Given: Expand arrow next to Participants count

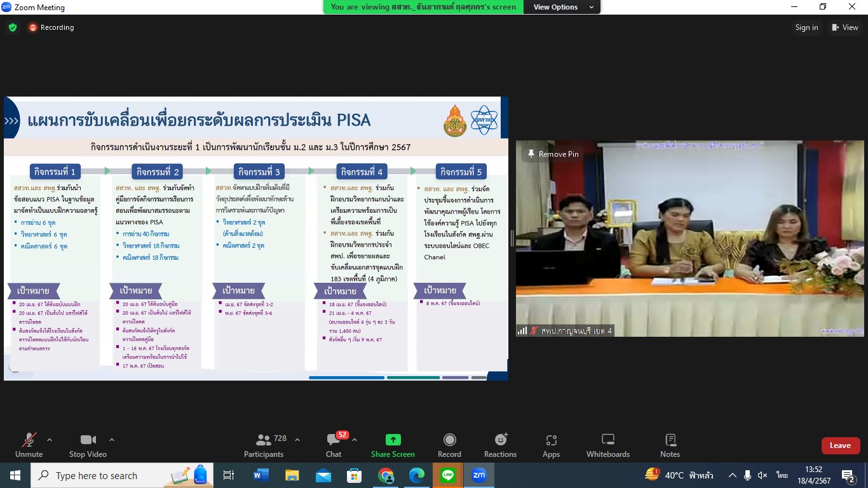Looking at the screenshot, I should pos(297,440).
